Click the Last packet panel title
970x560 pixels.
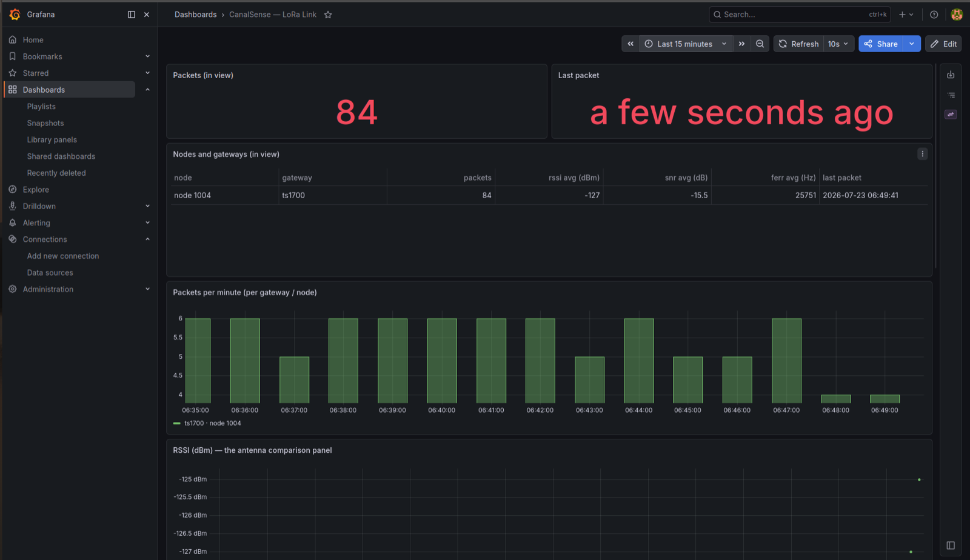578,75
